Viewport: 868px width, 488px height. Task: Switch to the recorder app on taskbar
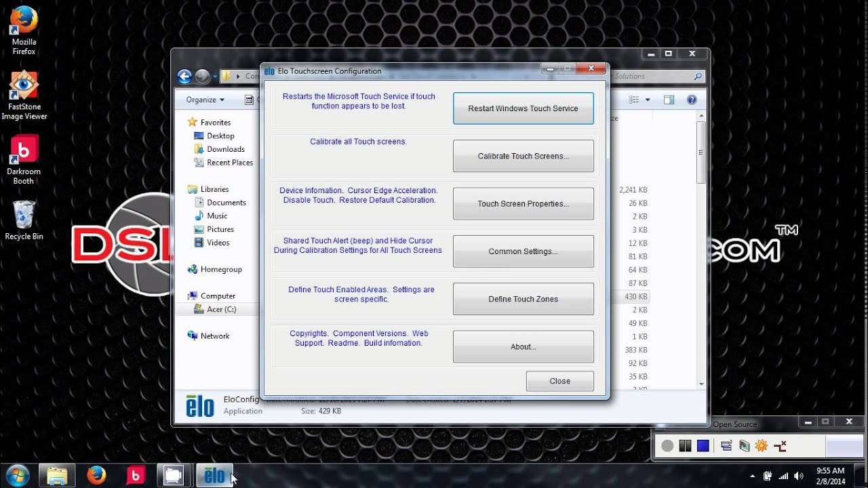[x=174, y=476]
